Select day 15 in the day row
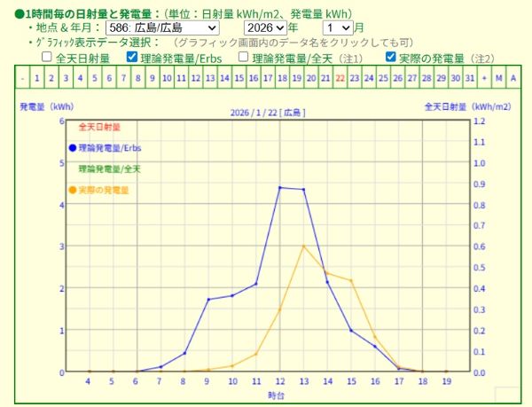Viewport: 532px width, 407px height. tap(239, 79)
